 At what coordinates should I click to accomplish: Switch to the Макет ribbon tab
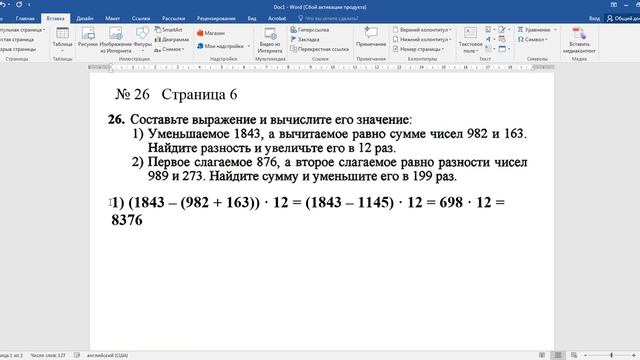coord(112,18)
